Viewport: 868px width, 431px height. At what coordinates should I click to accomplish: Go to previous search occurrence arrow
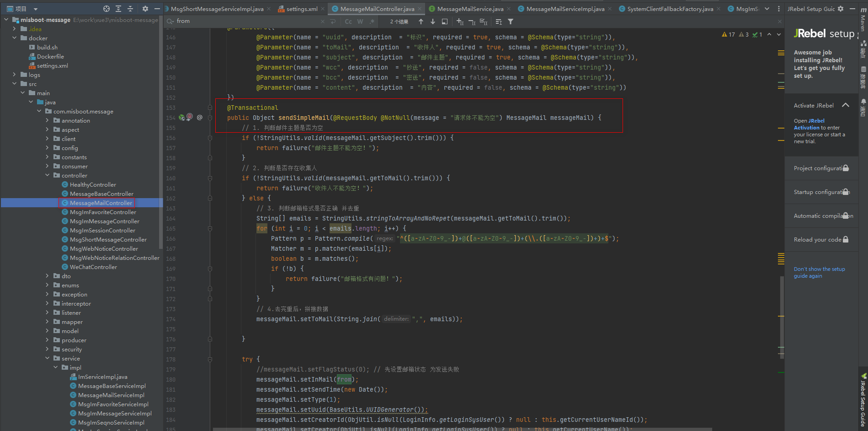[421, 22]
